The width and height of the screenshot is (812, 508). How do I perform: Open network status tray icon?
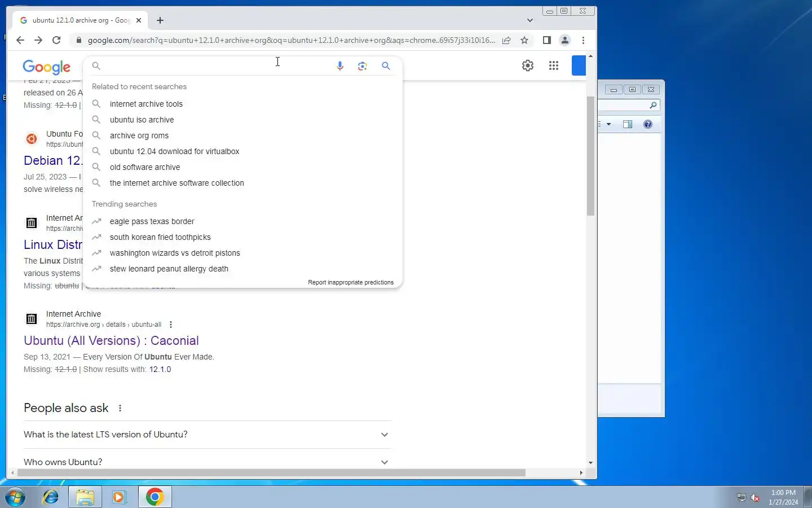point(742,497)
